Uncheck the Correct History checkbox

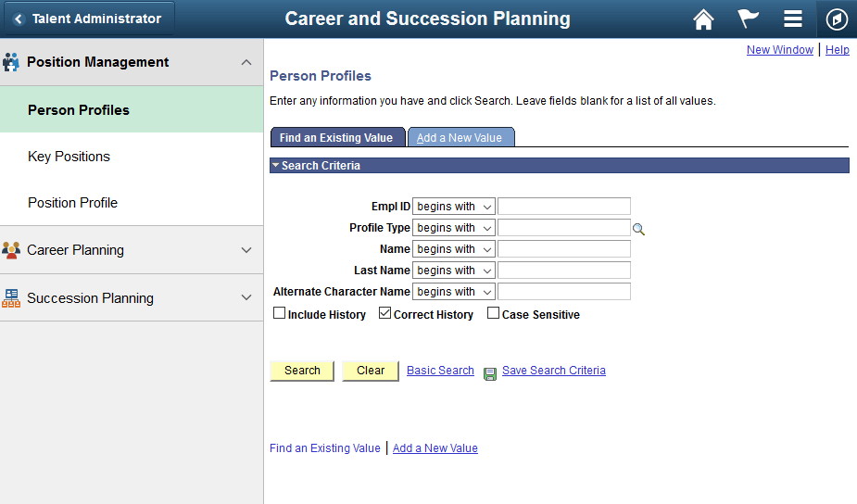(x=385, y=314)
